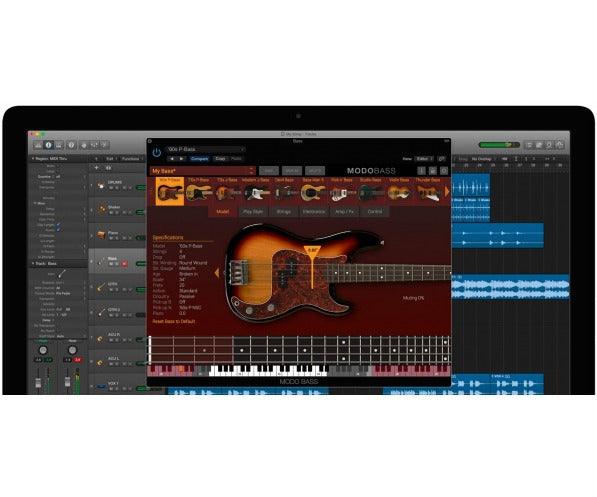Open the Electronics tab
This screenshot has width=597, height=497.
click(x=314, y=211)
